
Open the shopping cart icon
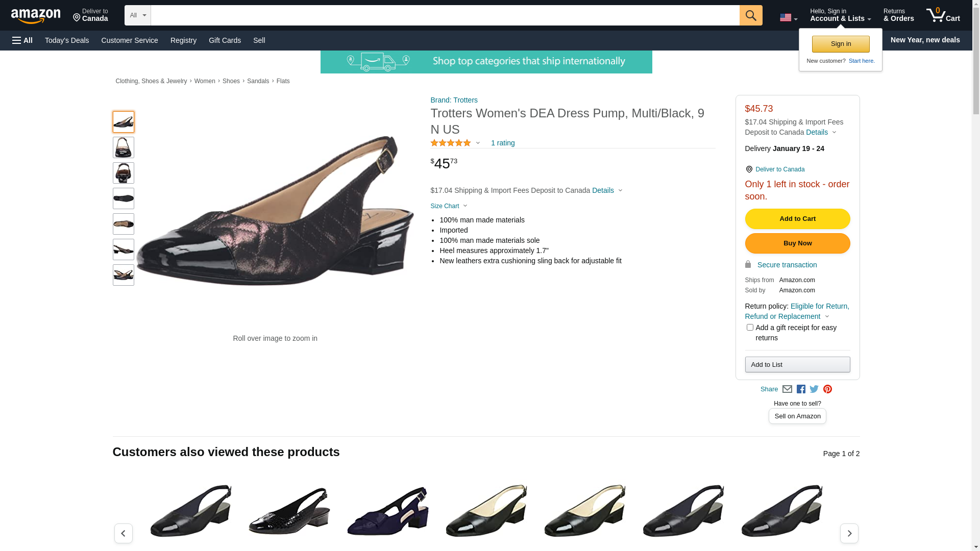[943, 15]
